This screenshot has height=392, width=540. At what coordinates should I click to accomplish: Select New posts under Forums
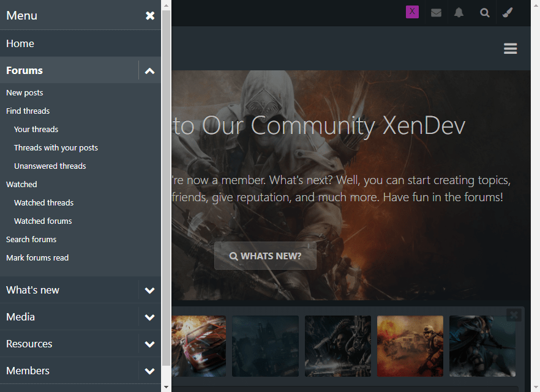(x=24, y=93)
